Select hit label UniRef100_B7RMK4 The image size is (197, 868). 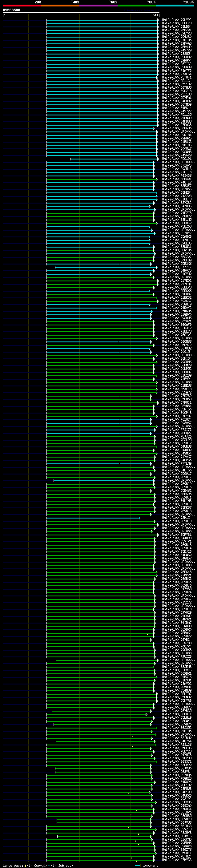177,809
